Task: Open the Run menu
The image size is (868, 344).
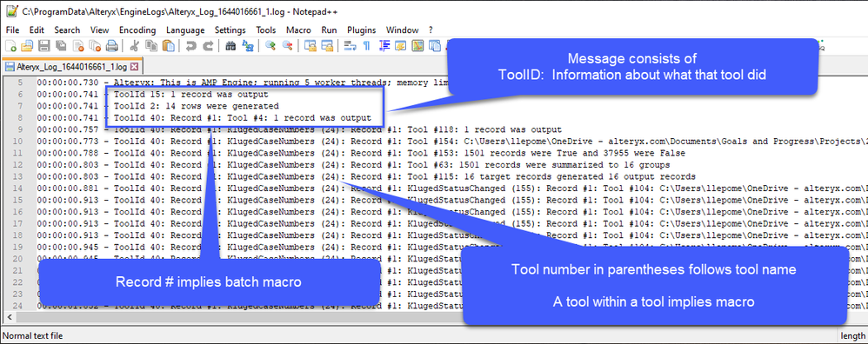Action: [x=329, y=30]
